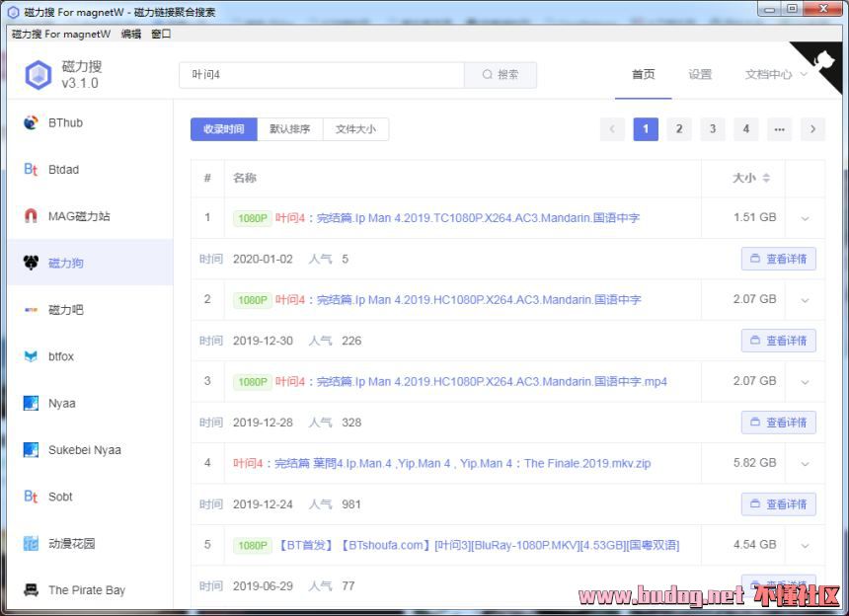
Task: Minimize the 磁力搜 window
Action: 770,9
